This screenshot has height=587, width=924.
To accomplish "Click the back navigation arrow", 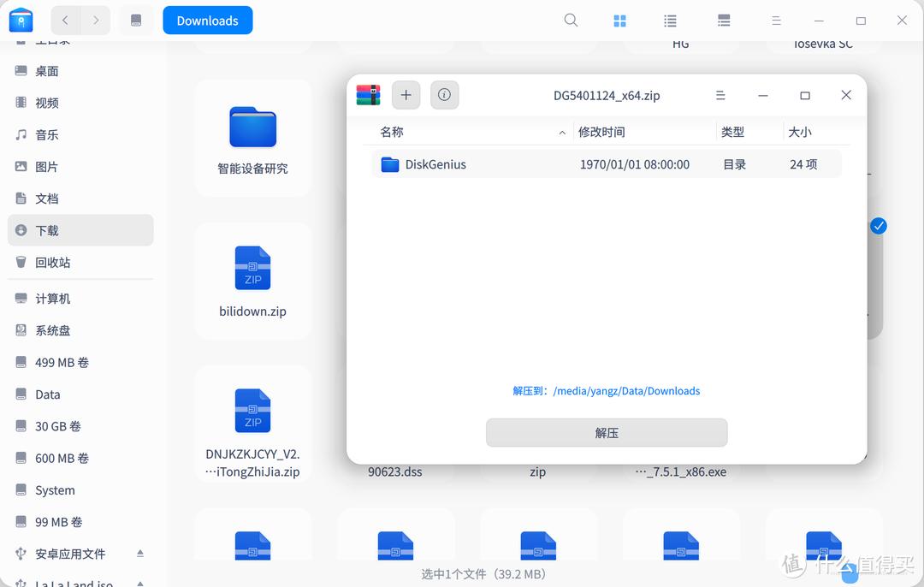I will click(65, 20).
